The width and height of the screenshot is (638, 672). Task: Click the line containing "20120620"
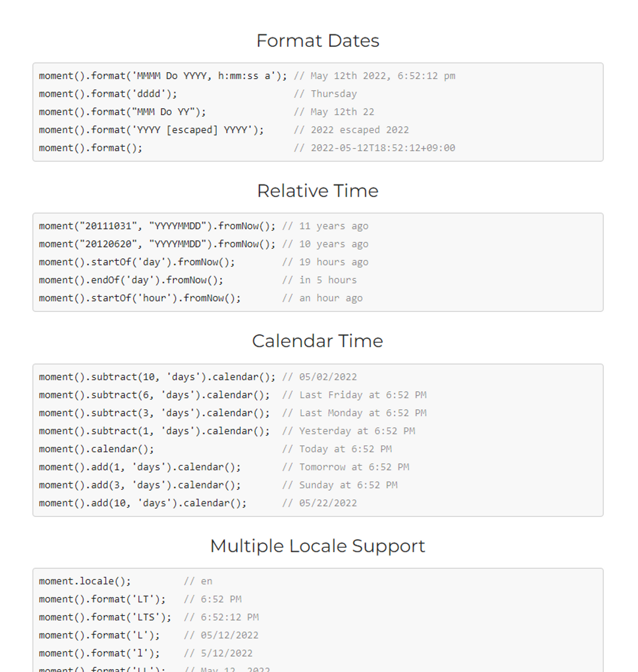[x=157, y=244]
